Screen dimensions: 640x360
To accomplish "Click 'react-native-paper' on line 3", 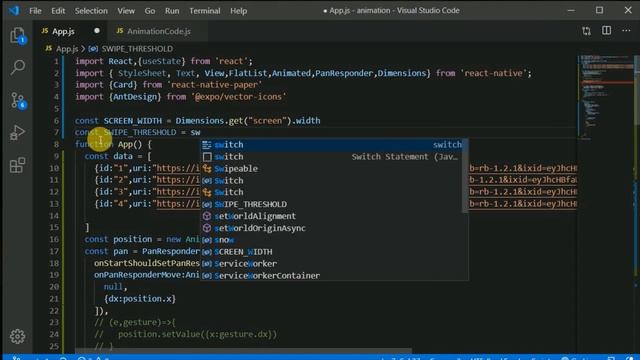I will [215, 85].
